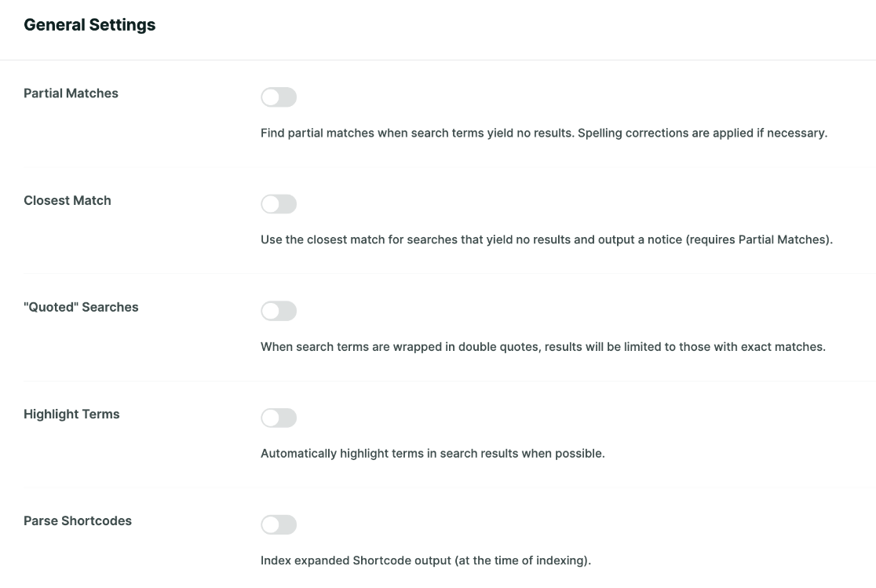
Task: Disable the Partial Matches toggle switch
Action: point(279,97)
